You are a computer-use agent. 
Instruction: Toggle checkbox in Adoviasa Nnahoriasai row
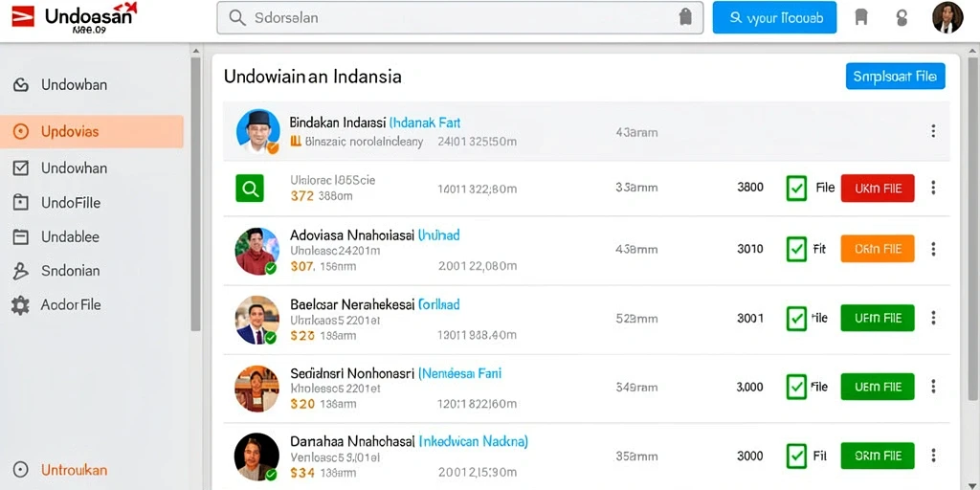coord(795,249)
